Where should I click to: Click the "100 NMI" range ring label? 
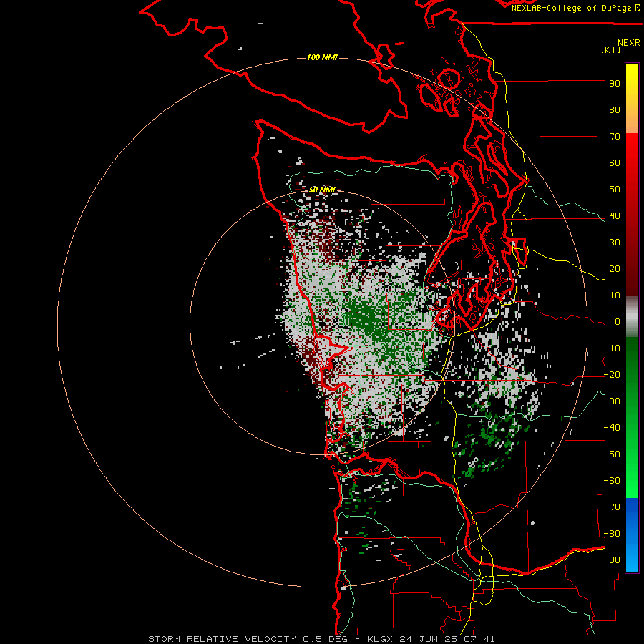point(322,57)
